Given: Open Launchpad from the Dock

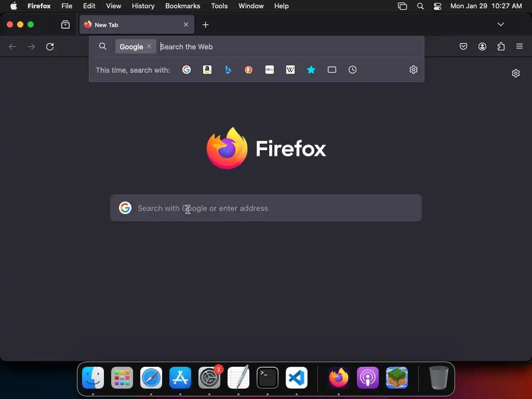Looking at the screenshot, I should (x=122, y=378).
